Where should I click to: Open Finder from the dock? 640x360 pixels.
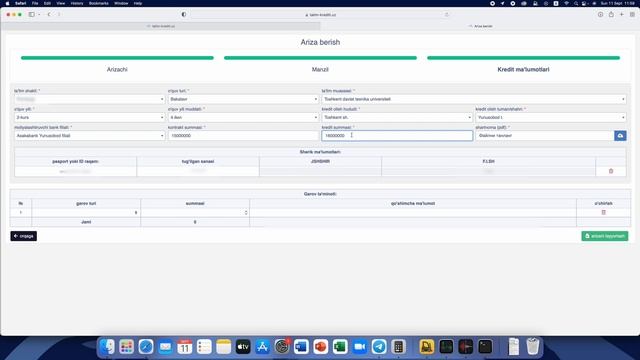point(107,347)
